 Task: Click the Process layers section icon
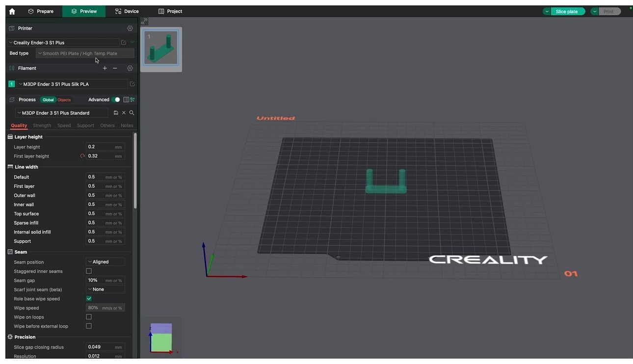tap(12, 100)
